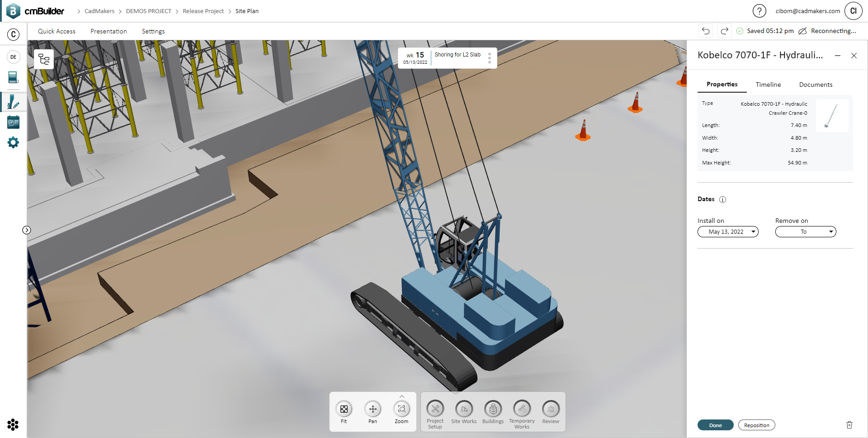Open the model tree hierarchy icon

(x=44, y=59)
